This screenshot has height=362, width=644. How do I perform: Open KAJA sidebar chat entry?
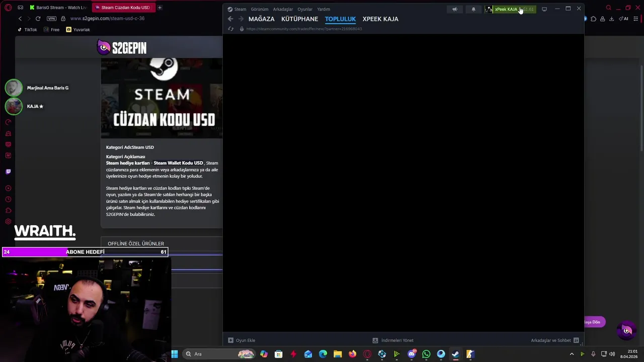pyautogui.click(x=25, y=106)
